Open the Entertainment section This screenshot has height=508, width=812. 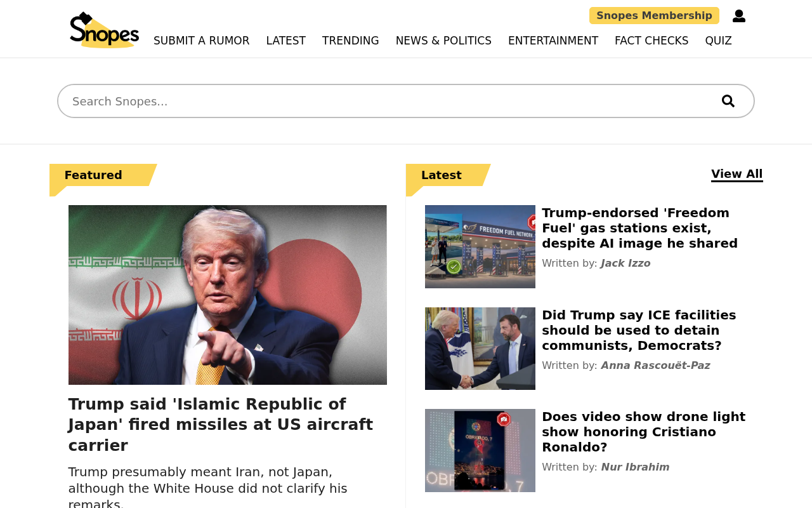553,41
